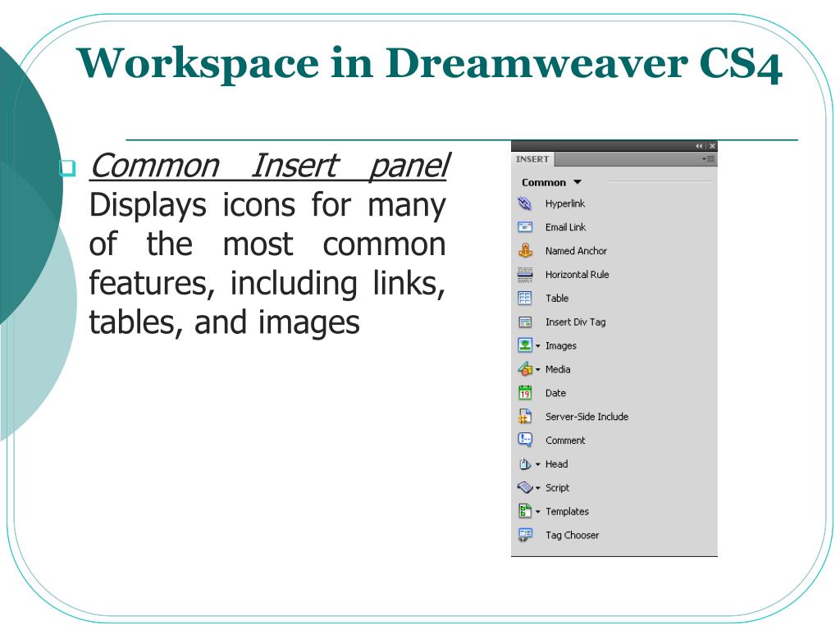Click the Named Anchor label
840x630 pixels.
click(576, 251)
